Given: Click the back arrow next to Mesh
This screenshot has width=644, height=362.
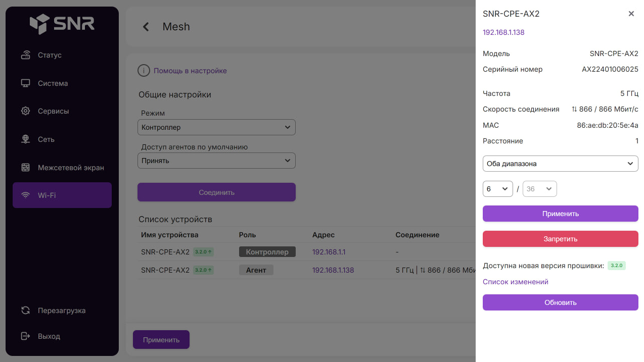Looking at the screenshot, I should 146,27.
